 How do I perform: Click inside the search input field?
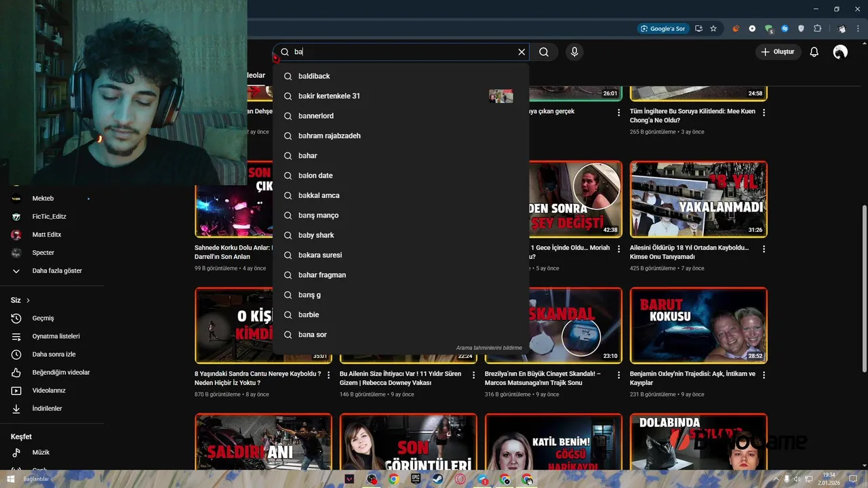(x=403, y=52)
